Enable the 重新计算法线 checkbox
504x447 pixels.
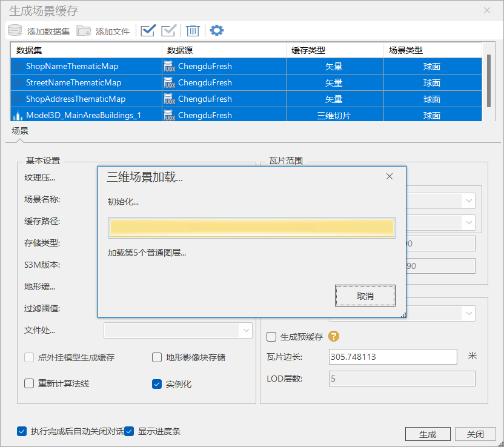point(29,383)
